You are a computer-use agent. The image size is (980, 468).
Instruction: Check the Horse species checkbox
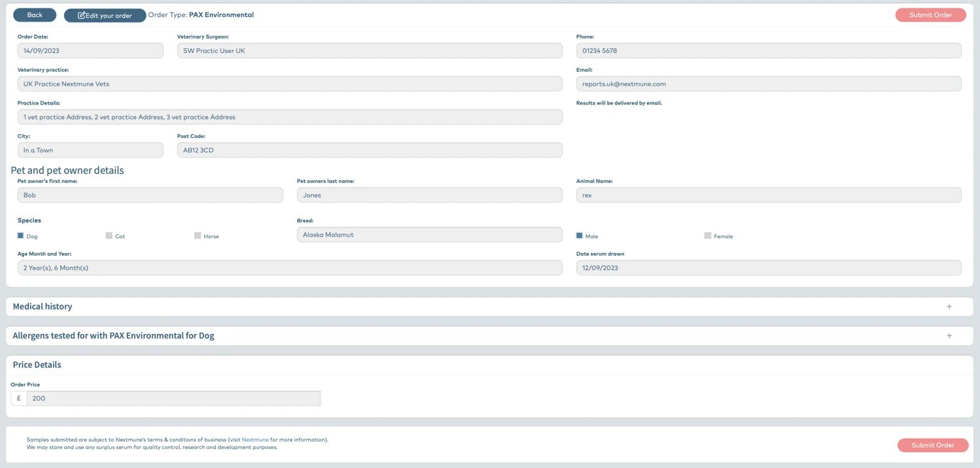[x=197, y=235]
